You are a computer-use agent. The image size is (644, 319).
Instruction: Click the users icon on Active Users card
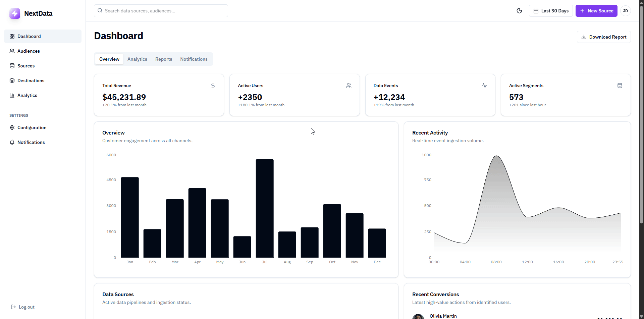(349, 86)
